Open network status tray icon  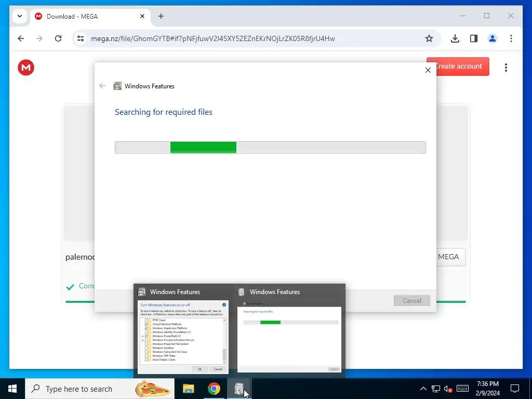(436, 389)
